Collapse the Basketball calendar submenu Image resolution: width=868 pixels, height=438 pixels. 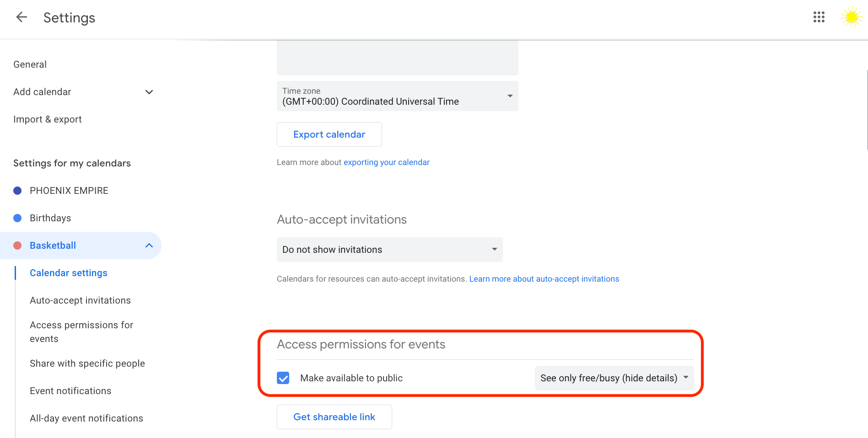pos(149,246)
